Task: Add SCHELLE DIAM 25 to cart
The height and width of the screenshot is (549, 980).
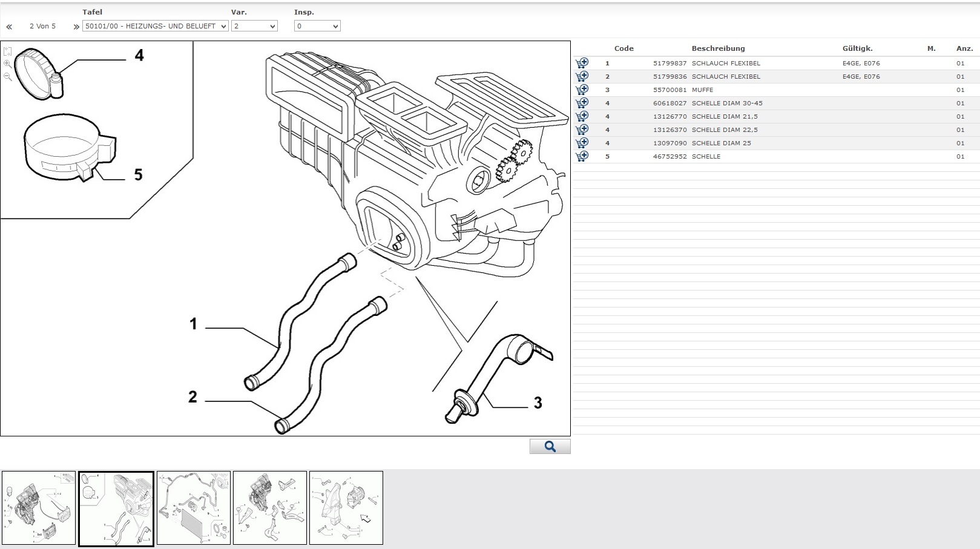Action: (582, 143)
